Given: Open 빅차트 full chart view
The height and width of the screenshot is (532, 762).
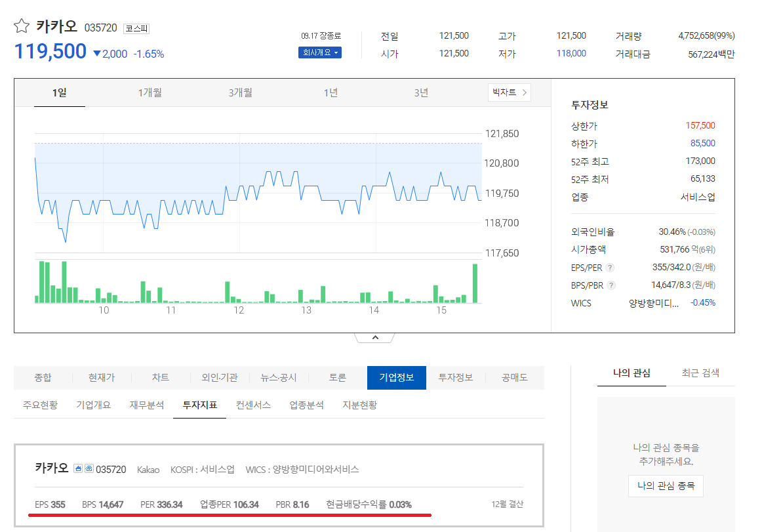Looking at the screenshot, I should [x=509, y=92].
